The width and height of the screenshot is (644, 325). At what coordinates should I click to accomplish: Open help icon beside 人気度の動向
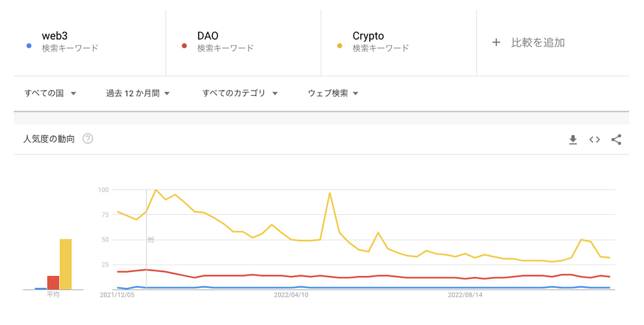coord(88,139)
